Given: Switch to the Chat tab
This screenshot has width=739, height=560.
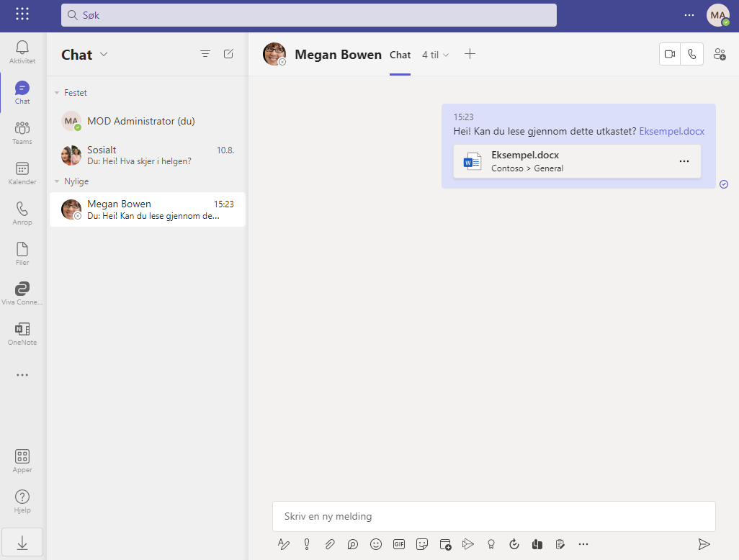Looking at the screenshot, I should point(400,55).
